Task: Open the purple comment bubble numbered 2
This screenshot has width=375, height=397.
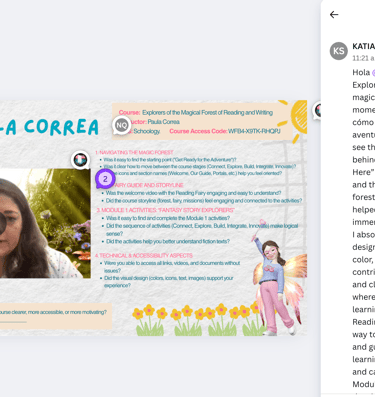Action: click(x=105, y=179)
